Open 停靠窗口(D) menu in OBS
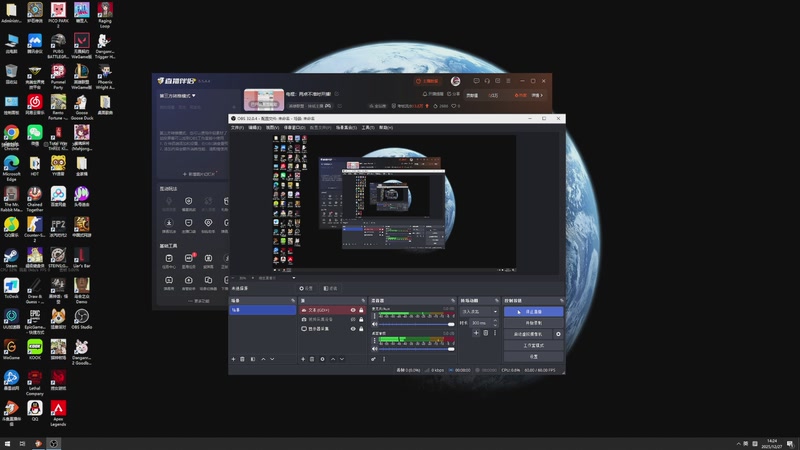The height and width of the screenshot is (450, 800). tap(294, 128)
